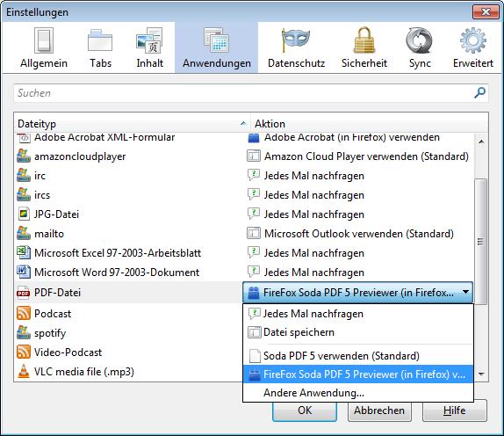Click the Podcast RSS feed icon
Image resolution: width=504 pixels, height=436 pixels.
tap(24, 313)
